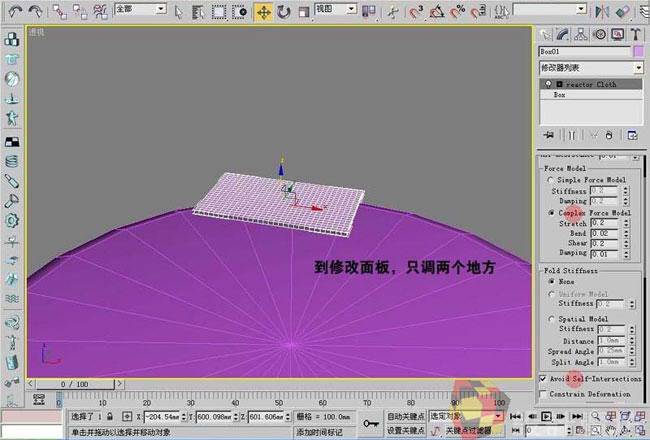
Task: Click the 设置关键点 Set Key button
Action: click(406, 430)
